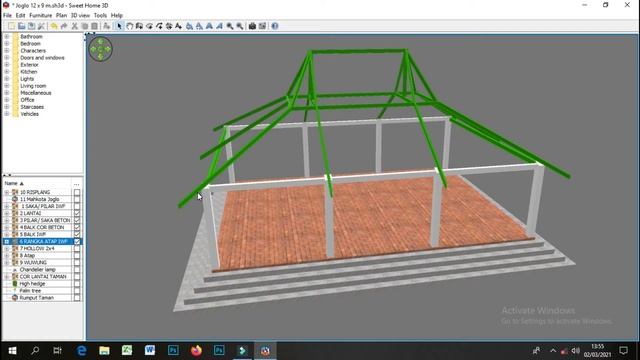This screenshot has height=360, width=640.
Task: Click the New home toolbar icon
Action: tap(11, 26)
